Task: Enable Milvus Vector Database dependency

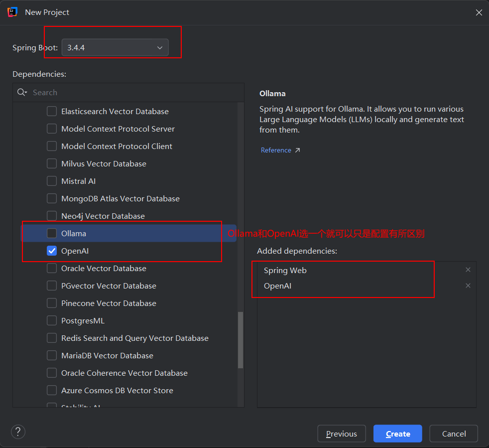Action: pos(52,163)
